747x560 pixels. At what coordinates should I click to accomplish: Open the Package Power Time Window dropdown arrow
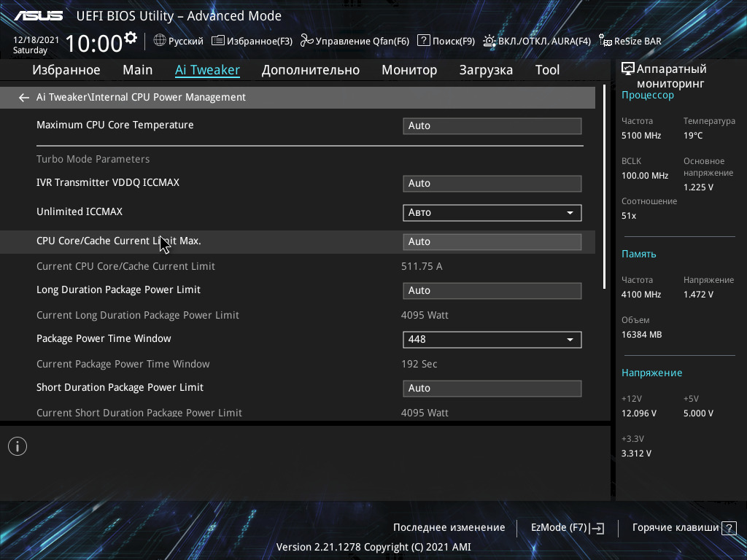point(570,340)
